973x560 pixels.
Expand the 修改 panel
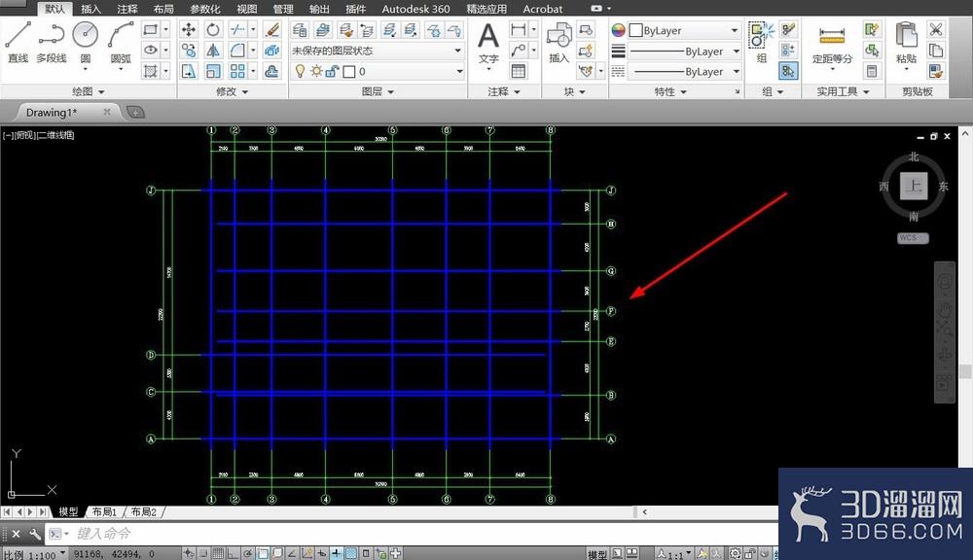point(232,91)
